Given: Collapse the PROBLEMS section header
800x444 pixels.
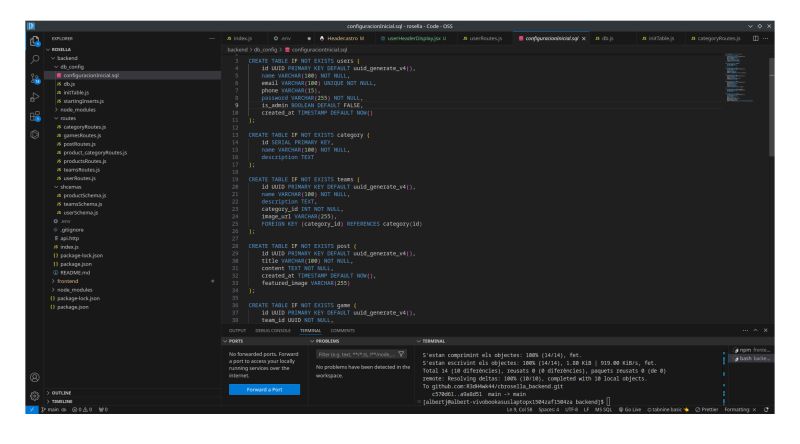Looking at the screenshot, I should (x=325, y=341).
